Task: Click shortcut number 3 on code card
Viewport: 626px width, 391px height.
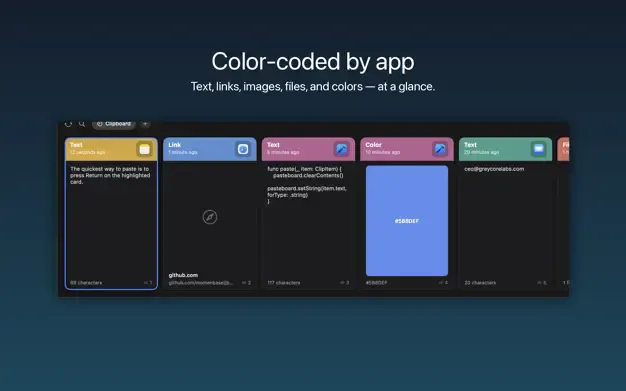Action: [x=345, y=283]
